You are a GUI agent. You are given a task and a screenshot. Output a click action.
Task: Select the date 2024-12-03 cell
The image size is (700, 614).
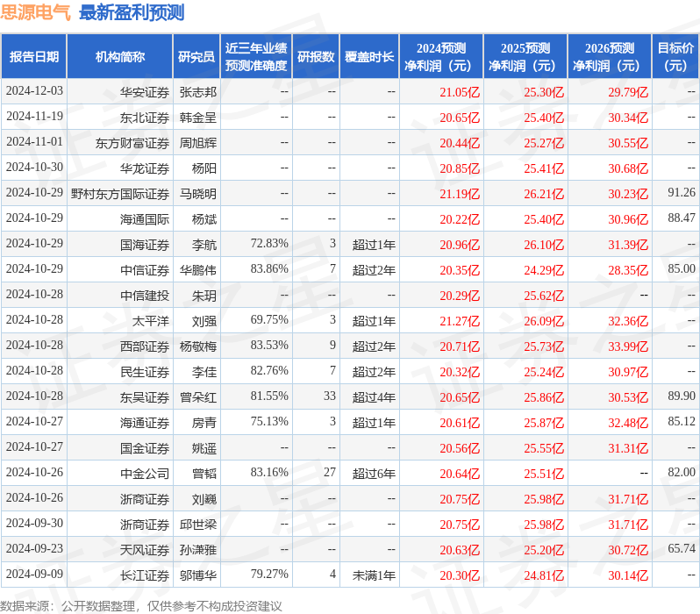click(x=34, y=91)
